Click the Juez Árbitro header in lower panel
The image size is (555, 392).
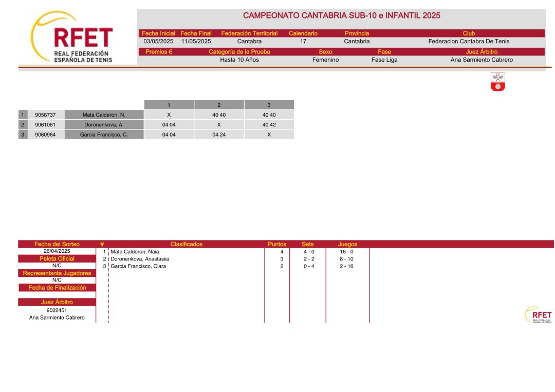click(x=57, y=302)
